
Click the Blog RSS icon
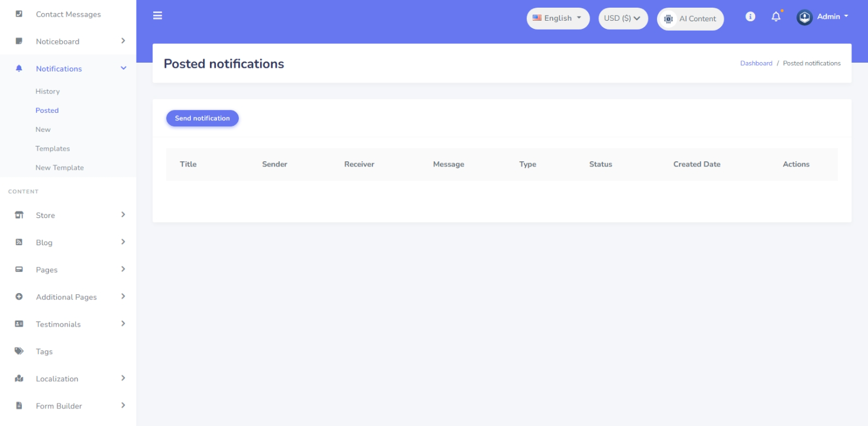tap(19, 242)
